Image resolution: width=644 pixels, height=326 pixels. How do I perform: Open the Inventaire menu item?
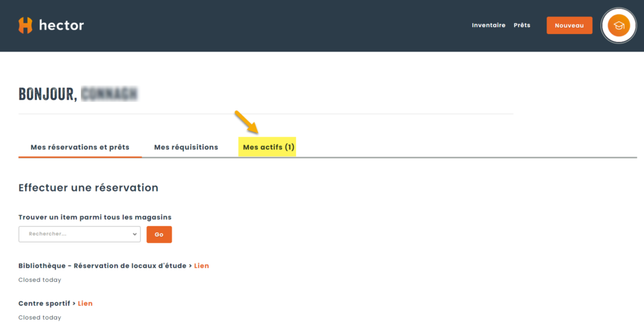[488, 26]
